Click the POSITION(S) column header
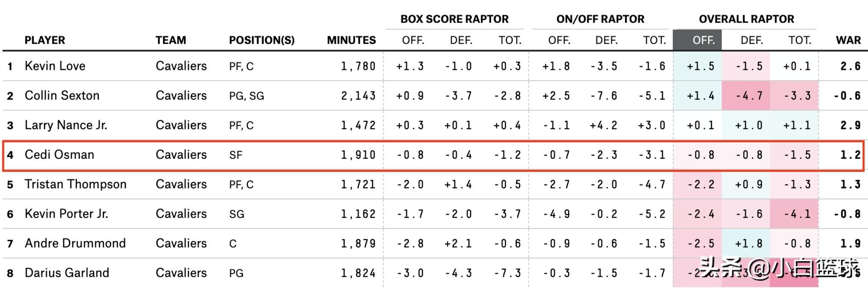868x288 pixels. [261, 40]
